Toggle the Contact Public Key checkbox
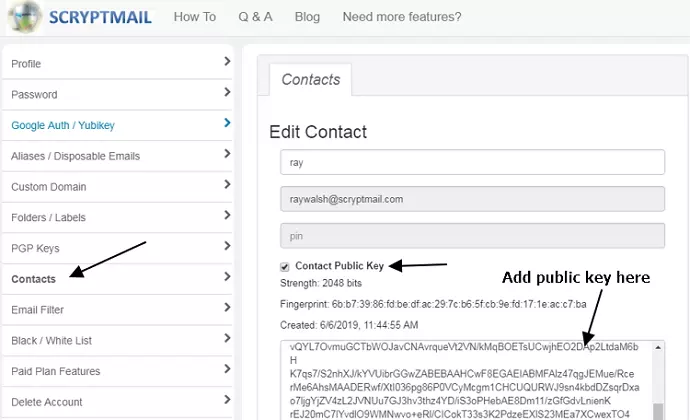Image resolution: width=690 pixels, height=420 pixels. [285, 267]
